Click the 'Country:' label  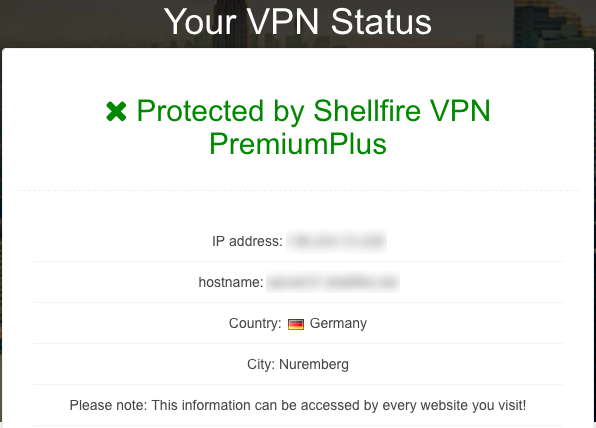click(x=255, y=323)
